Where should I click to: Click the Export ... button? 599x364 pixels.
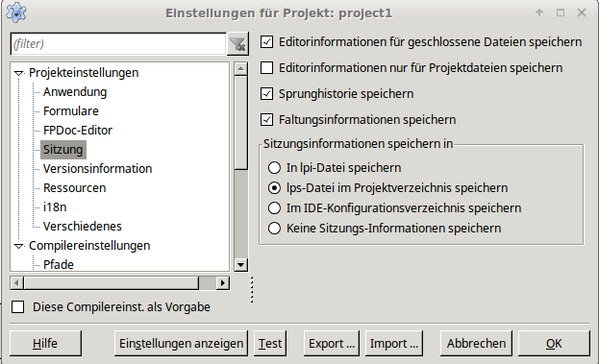click(332, 344)
